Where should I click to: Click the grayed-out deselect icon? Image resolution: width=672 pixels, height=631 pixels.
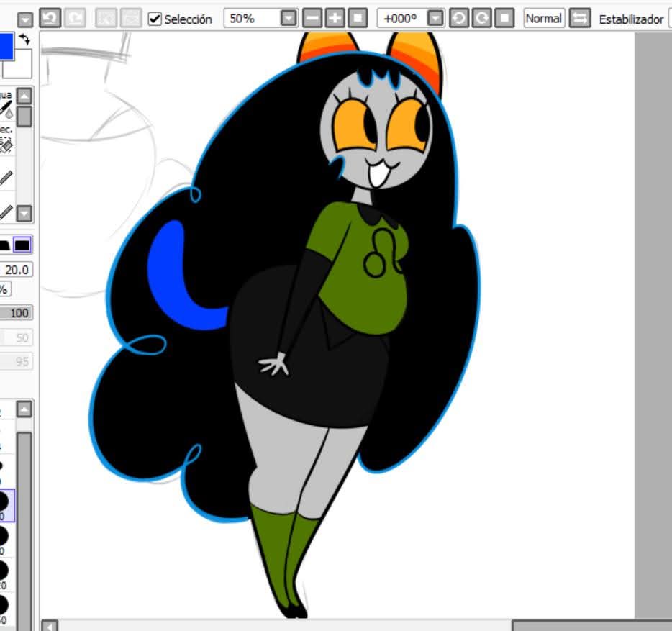point(106,19)
